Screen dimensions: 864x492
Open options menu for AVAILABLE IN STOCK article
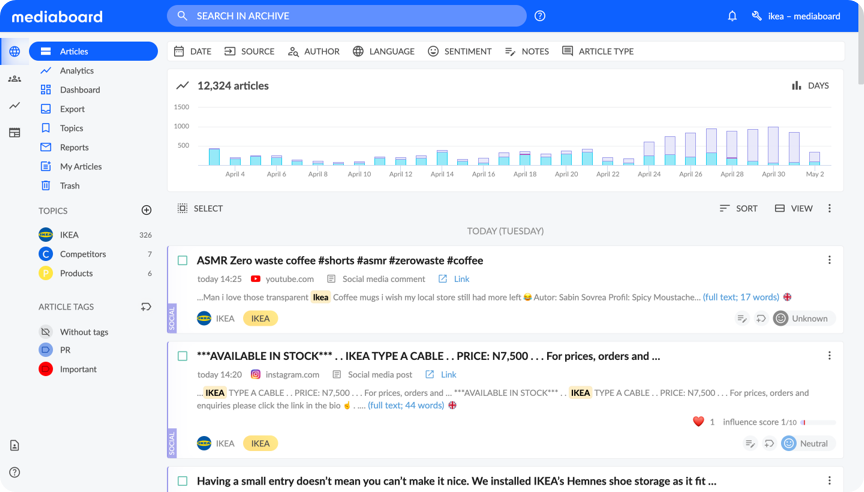click(829, 356)
